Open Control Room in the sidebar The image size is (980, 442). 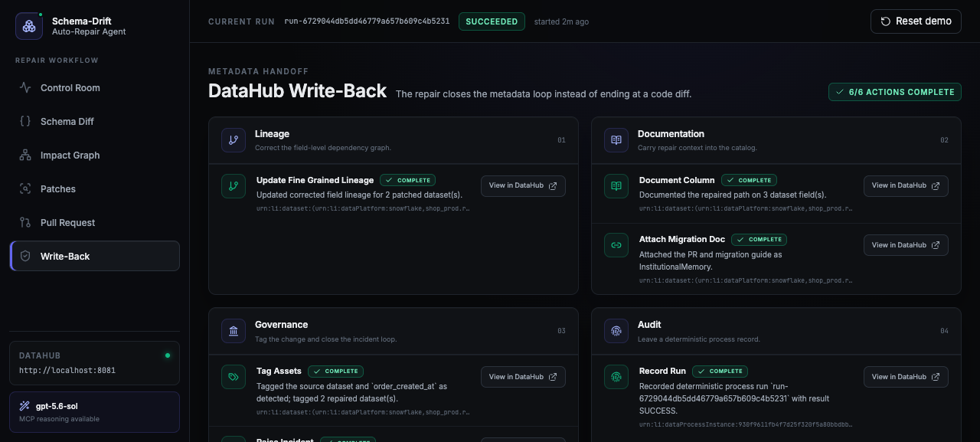click(94, 88)
